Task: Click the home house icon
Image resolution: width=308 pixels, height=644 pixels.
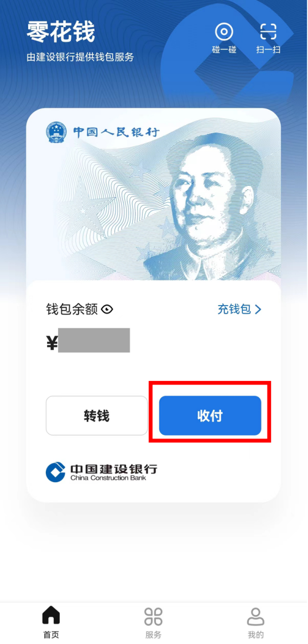Action: pyautogui.click(x=51, y=615)
